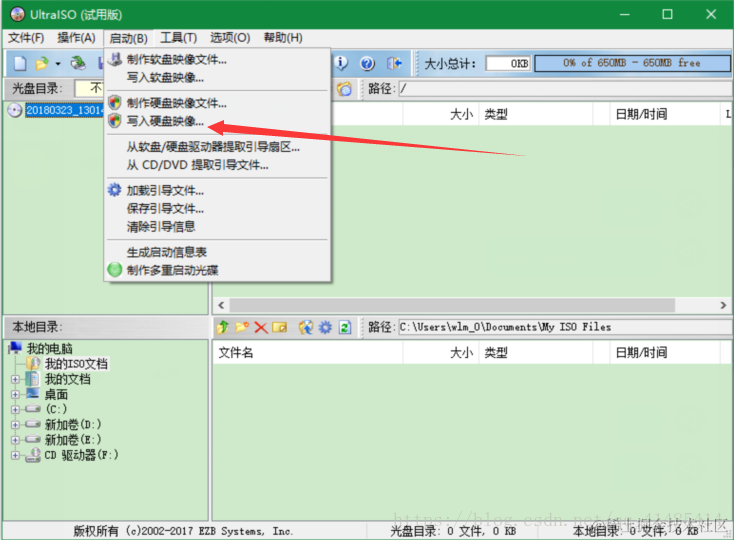Select 制作软盘映像文件 menu entry
734x540 pixels.
tap(218, 59)
